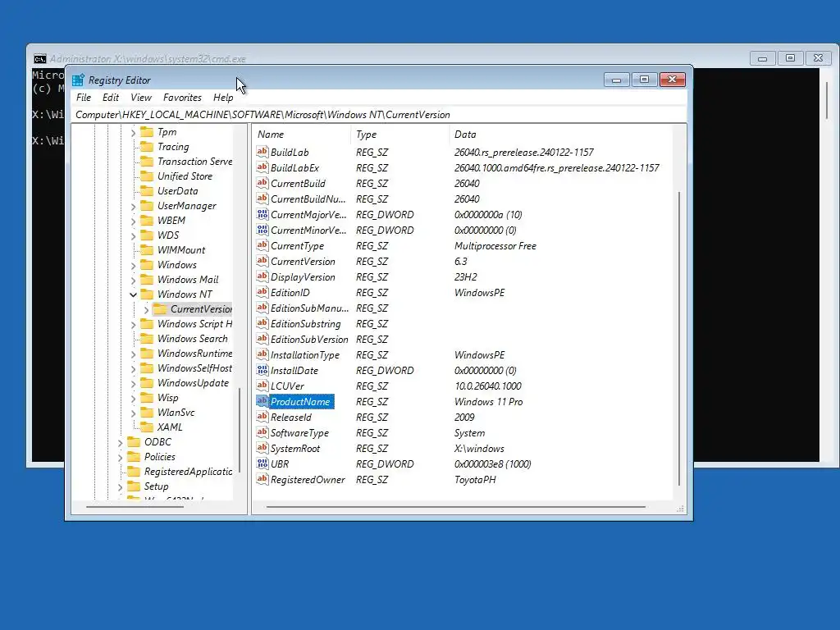Click the registry path address bar

379,115
